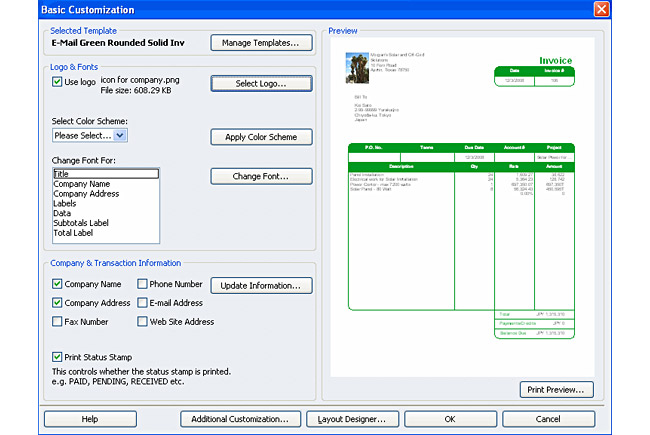
Task: Open Additional Customization options
Action: pyautogui.click(x=240, y=419)
